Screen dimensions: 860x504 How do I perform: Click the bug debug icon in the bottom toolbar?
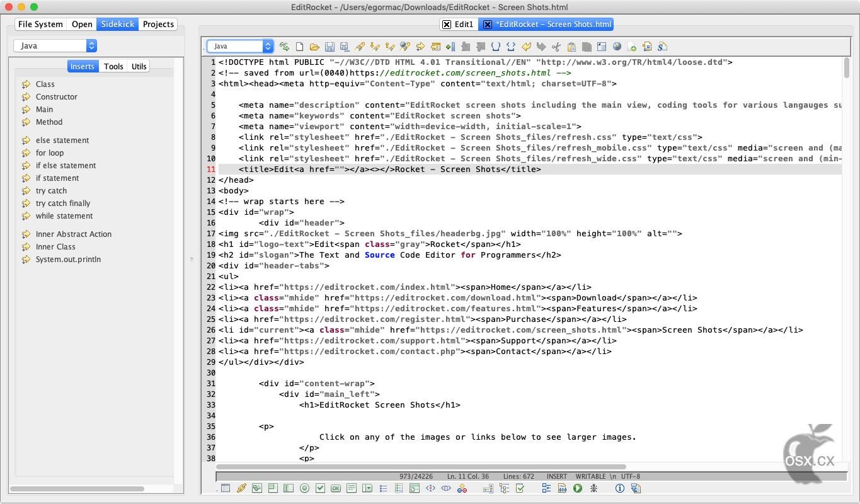(x=593, y=488)
